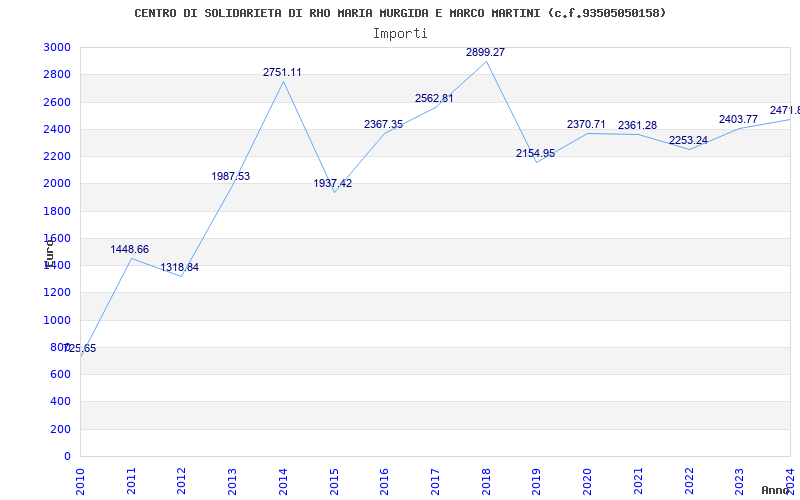Click y-axis value 2200
This screenshot has width=800, height=500.
pos(58,156)
